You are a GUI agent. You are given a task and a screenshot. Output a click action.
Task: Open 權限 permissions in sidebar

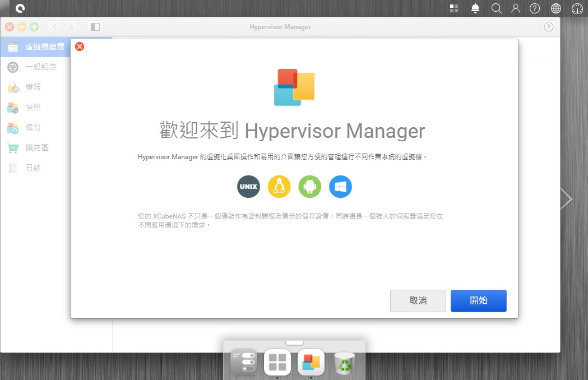tap(35, 87)
